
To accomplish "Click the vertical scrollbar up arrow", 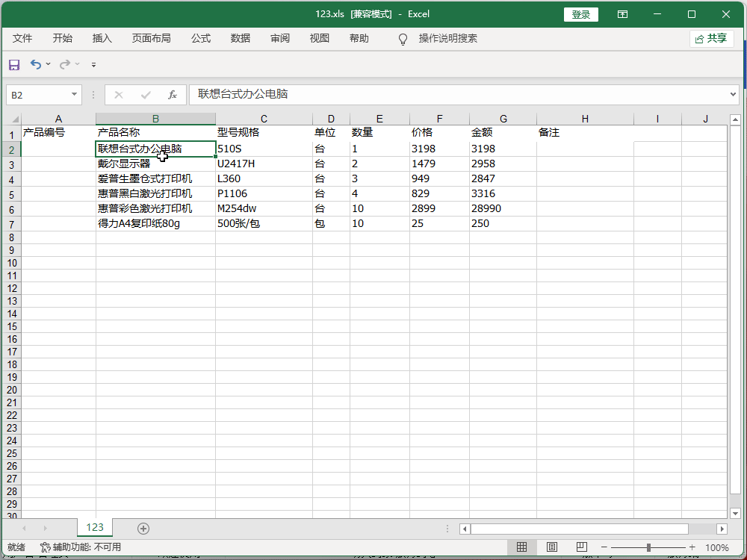I will (x=735, y=119).
